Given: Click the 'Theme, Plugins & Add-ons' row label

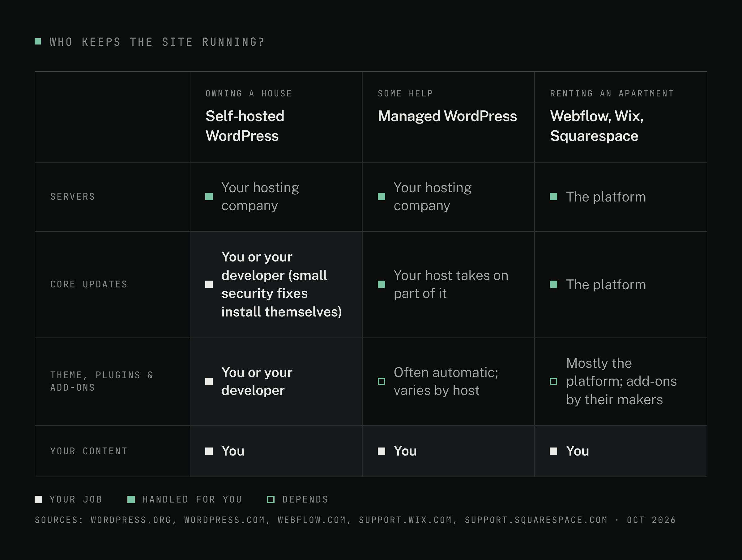Looking at the screenshot, I should click(102, 381).
